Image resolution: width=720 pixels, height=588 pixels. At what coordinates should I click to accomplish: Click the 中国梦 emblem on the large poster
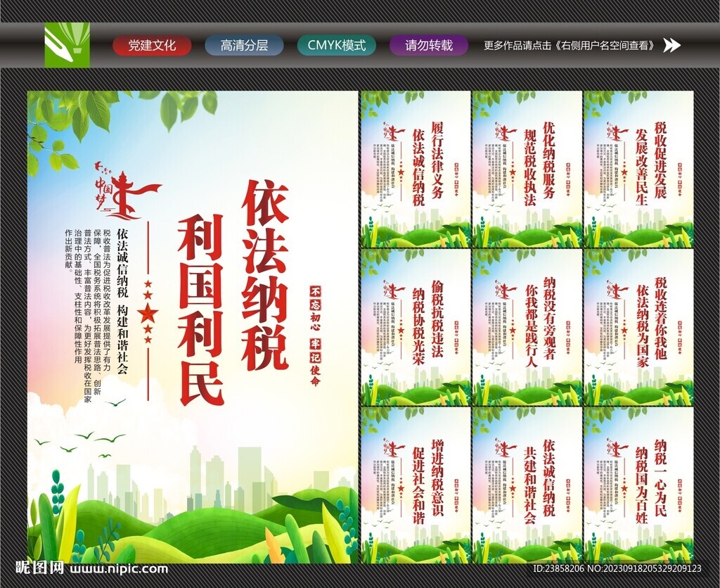[x=127, y=190]
